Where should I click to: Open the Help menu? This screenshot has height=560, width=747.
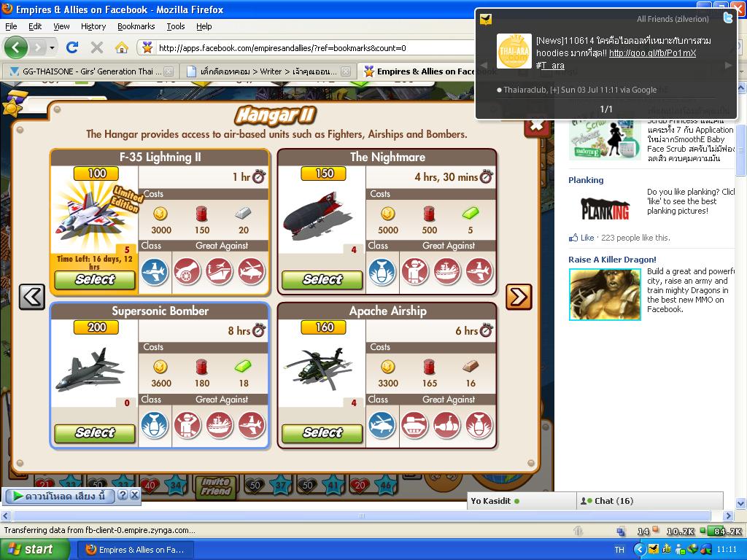204,26
